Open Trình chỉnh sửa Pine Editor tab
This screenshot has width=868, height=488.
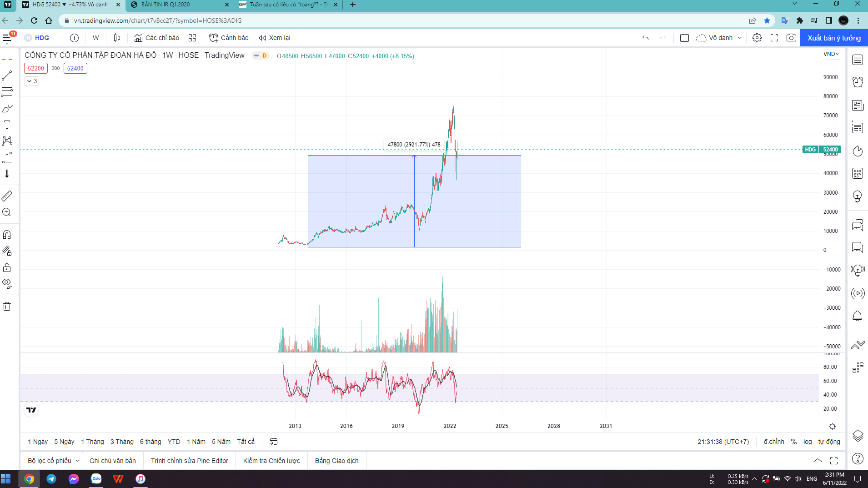190,461
